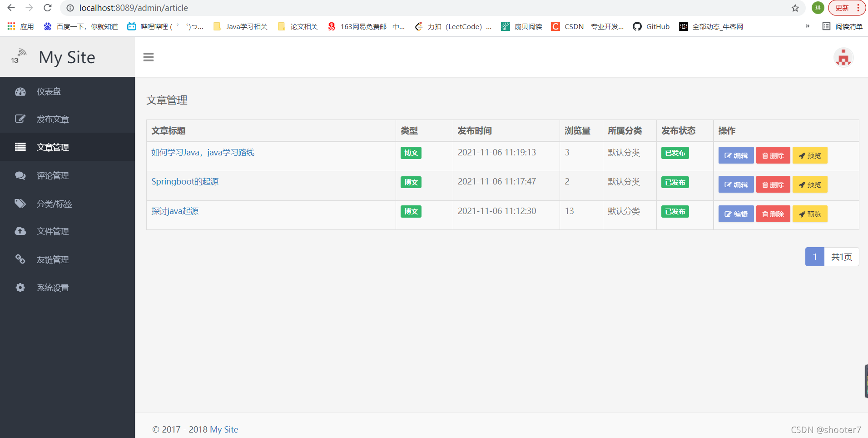The height and width of the screenshot is (438, 868).
Task: Open the 扇贝阅读 bookmark
Action: pyautogui.click(x=521, y=26)
